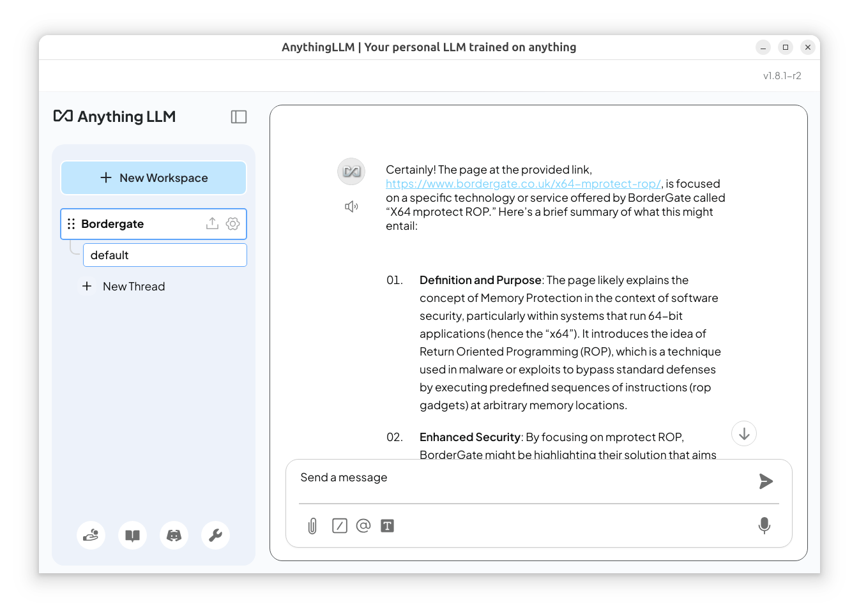The image size is (859, 616).
Task: Click the Definition and Purpose heading
Action: click(480, 280)
